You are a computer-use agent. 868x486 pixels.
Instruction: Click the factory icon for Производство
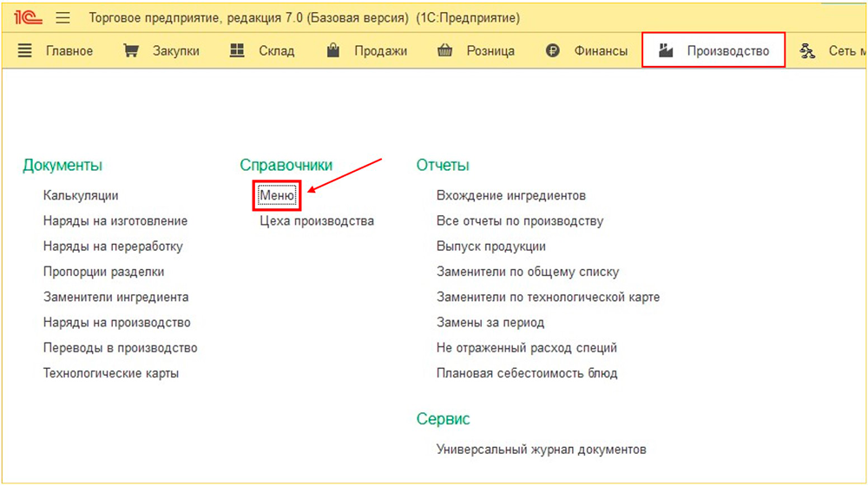coord(666,51)
